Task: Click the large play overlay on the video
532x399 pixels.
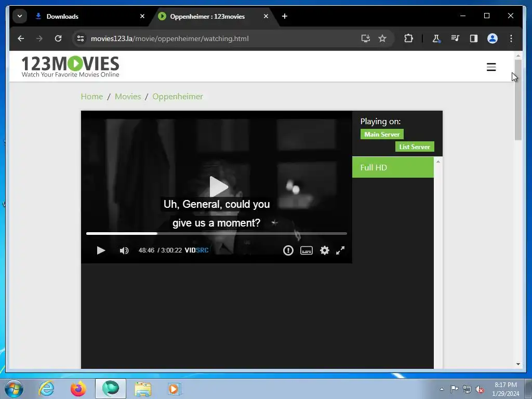Action: 219,187
